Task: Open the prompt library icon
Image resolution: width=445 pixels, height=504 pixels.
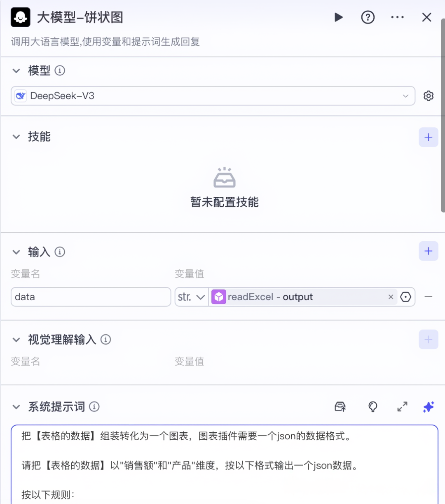Action: pos(340,407)
